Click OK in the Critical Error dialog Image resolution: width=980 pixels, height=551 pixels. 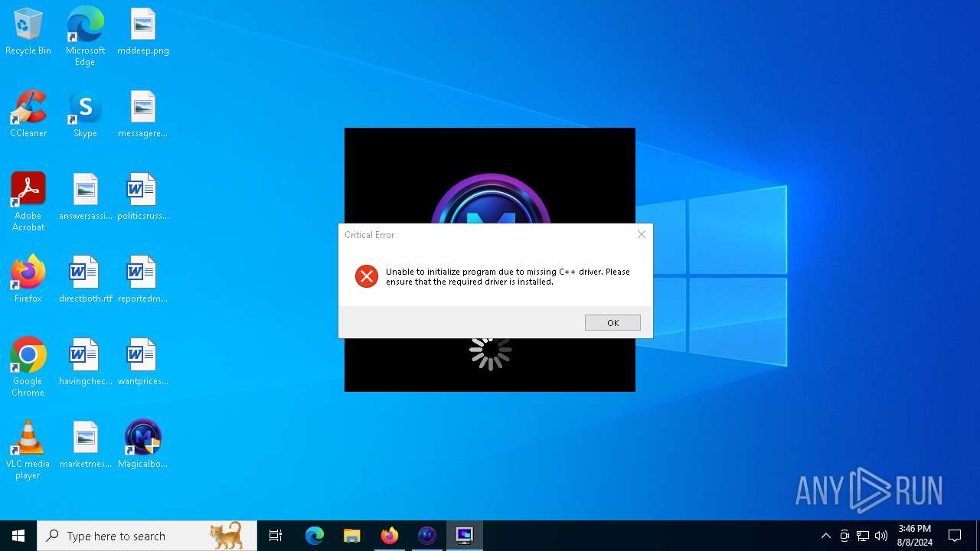(612, 323)
